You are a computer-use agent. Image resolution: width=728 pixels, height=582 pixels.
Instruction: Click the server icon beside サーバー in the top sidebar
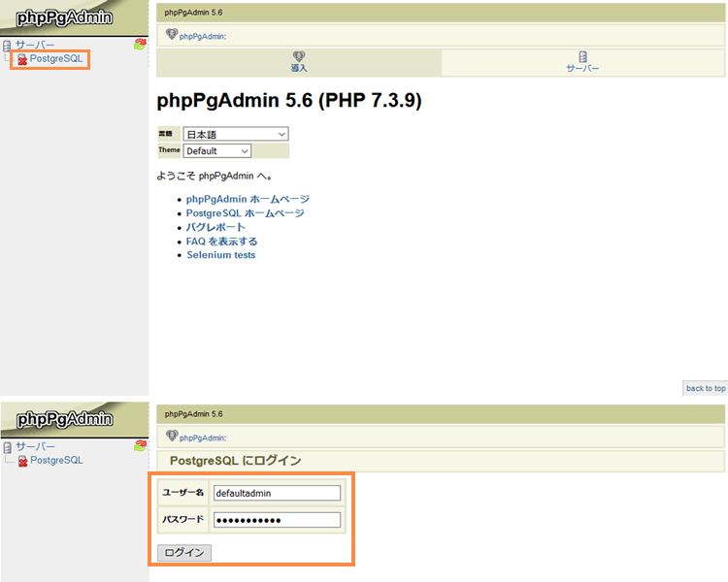7,46
